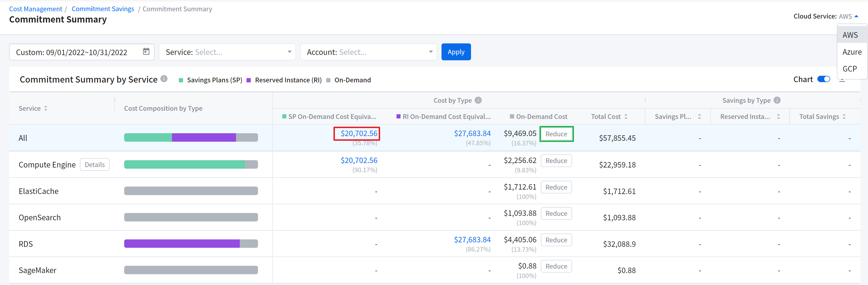Sort table by Total Cost column
The height and width of the screenshot is (285, 868).
pos(626,117)
